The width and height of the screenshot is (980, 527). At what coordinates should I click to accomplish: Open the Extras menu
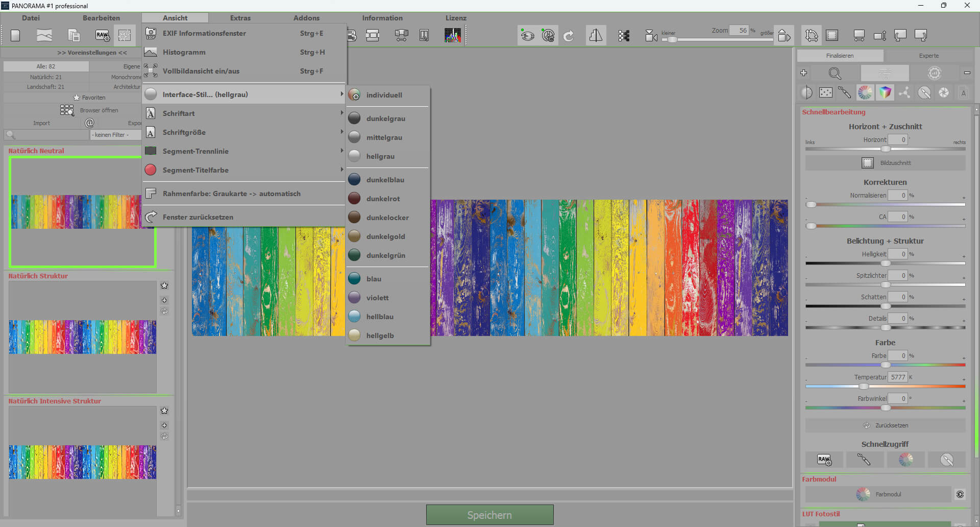coord(239,17)
